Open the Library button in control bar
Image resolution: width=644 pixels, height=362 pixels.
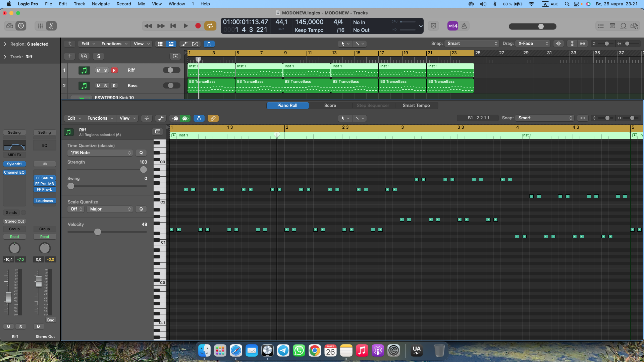[x=10, y=26]
